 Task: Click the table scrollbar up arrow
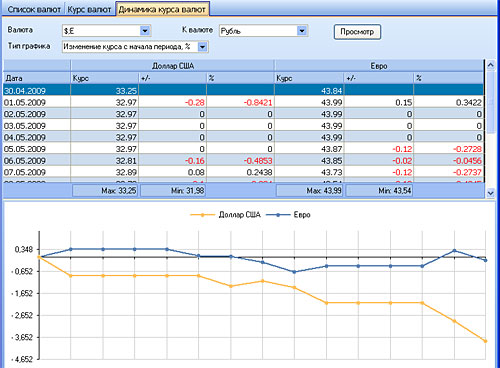tap(490, 65)
